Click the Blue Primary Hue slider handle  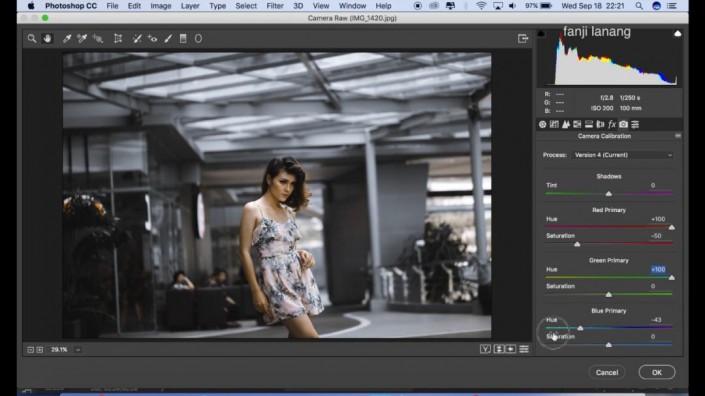coord(580,328)
